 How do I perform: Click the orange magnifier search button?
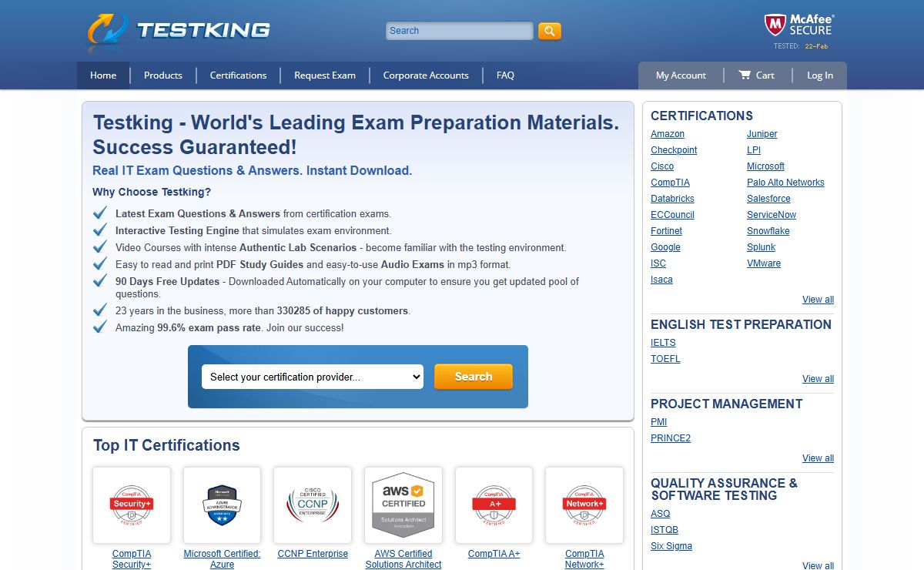coord(550,31)
